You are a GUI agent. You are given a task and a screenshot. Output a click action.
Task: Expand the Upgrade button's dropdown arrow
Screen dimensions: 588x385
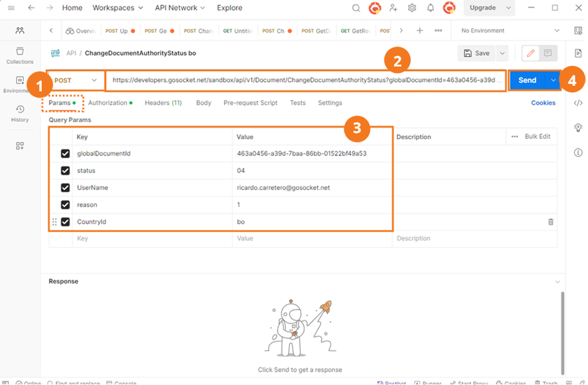pos(509,8)
